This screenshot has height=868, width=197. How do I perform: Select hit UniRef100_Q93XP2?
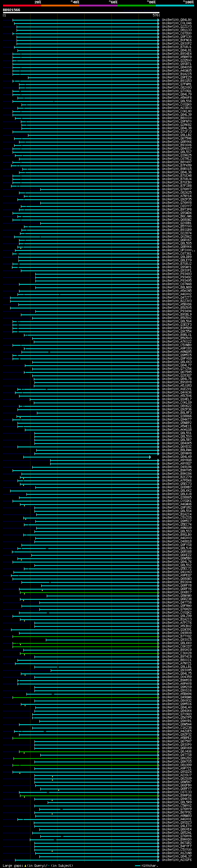pos(177,43)
